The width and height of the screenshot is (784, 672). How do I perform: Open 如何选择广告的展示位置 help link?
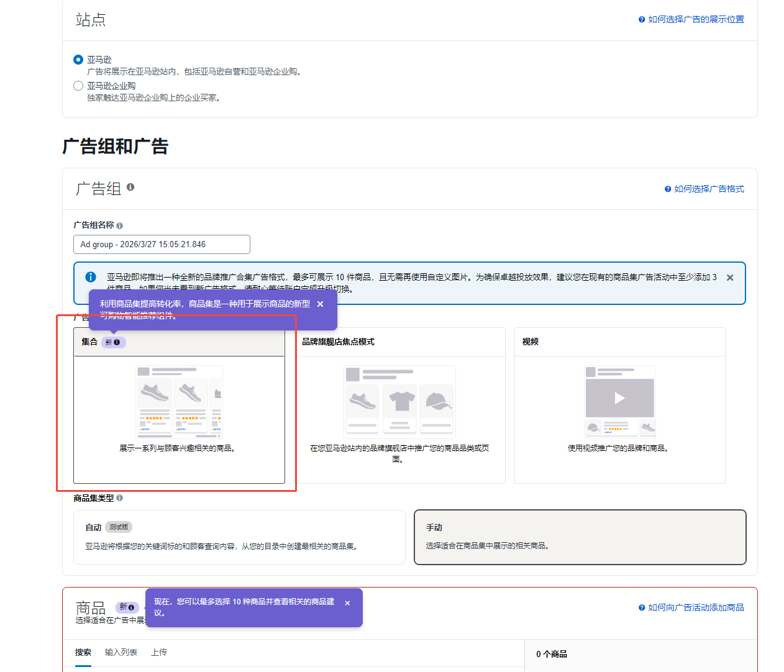(695, 20)
